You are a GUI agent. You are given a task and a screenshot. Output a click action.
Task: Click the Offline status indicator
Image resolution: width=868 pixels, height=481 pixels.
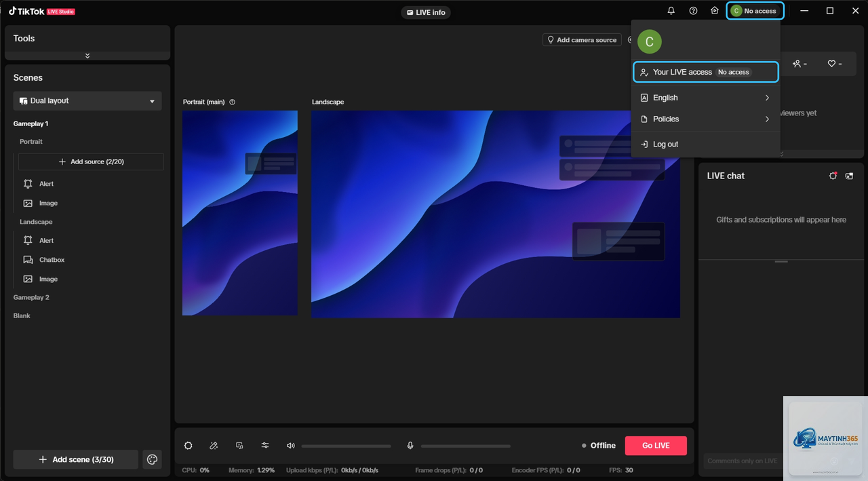point(599,446)
